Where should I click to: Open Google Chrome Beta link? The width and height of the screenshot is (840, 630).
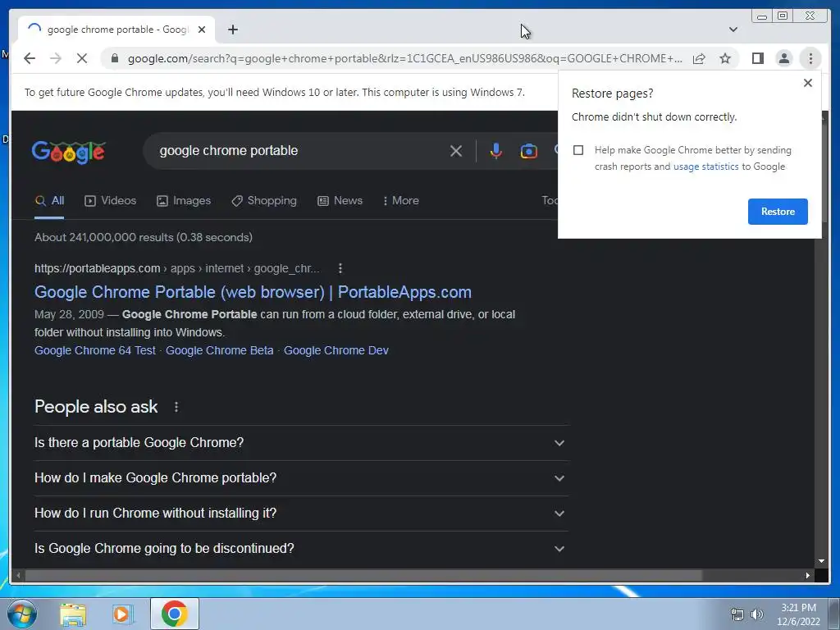[x=220, y=350]
